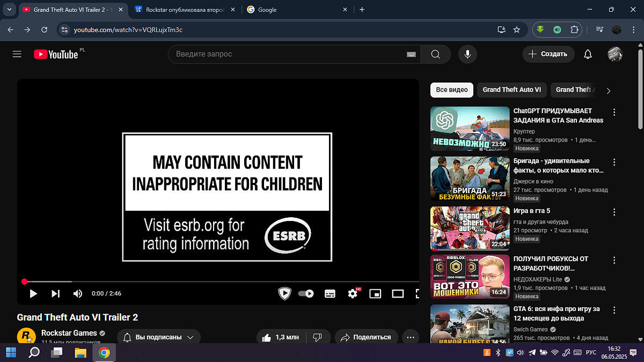Enable miniplayer mode
Image resolution: width=644 pixels, height=362 pixels.
[375, 293]
